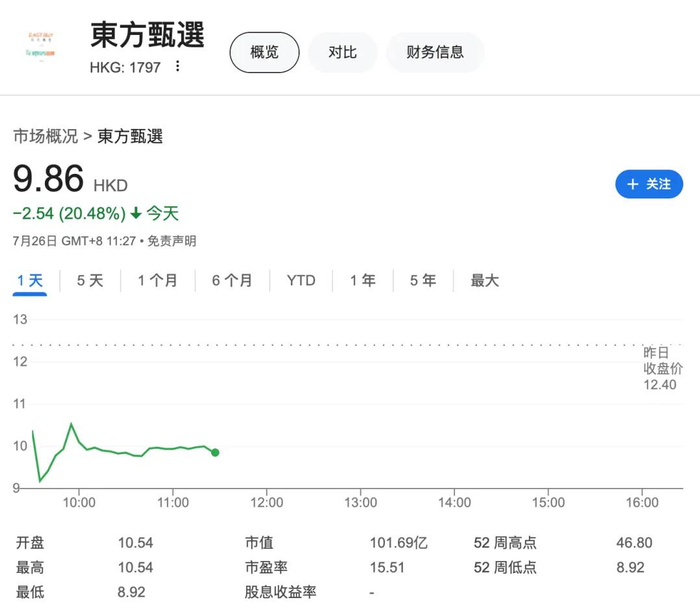Image resolution: width=700 pixels, height=613 pixels.
Task: Select the 5 天 time range
Action: [x=90, y=281]
